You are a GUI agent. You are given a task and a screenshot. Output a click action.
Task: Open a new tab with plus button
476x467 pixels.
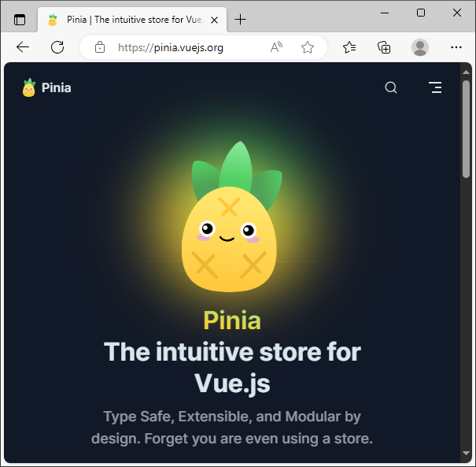point(240,20)
